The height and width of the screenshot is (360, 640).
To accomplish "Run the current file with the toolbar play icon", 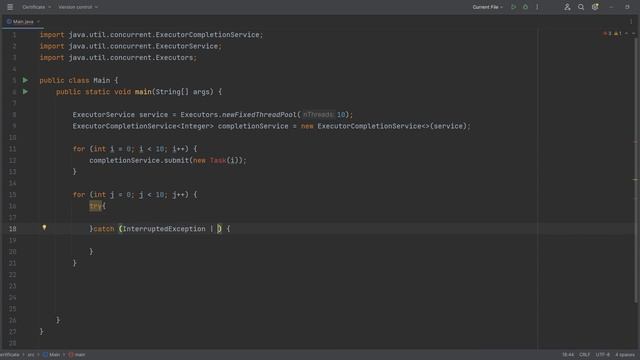I will [513, 7].
